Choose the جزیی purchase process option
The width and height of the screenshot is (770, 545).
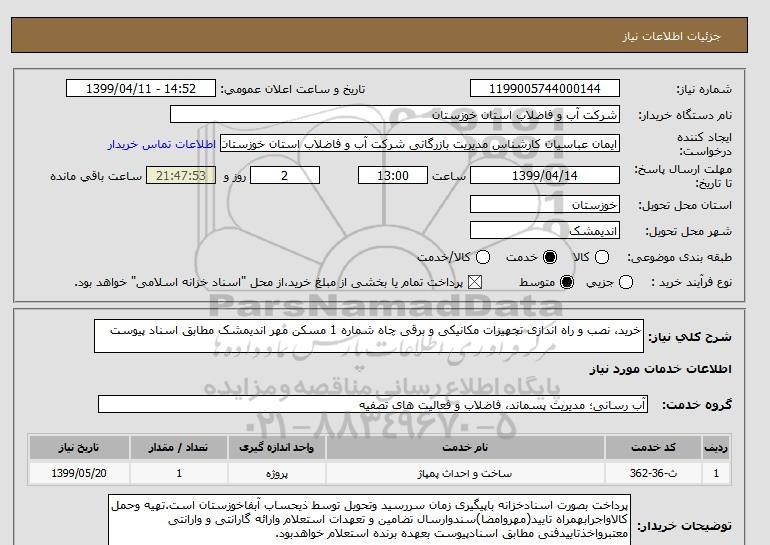tap(626, 282)
